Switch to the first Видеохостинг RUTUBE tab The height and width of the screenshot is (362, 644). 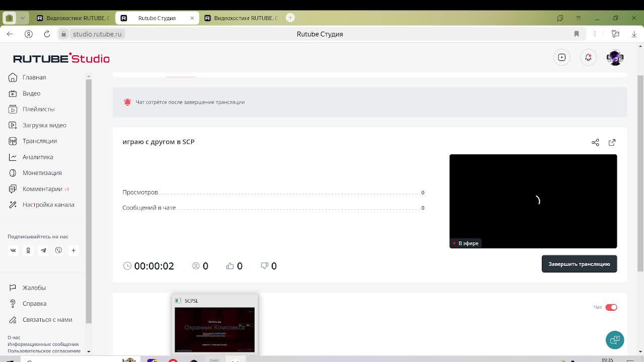pos(73,18)
